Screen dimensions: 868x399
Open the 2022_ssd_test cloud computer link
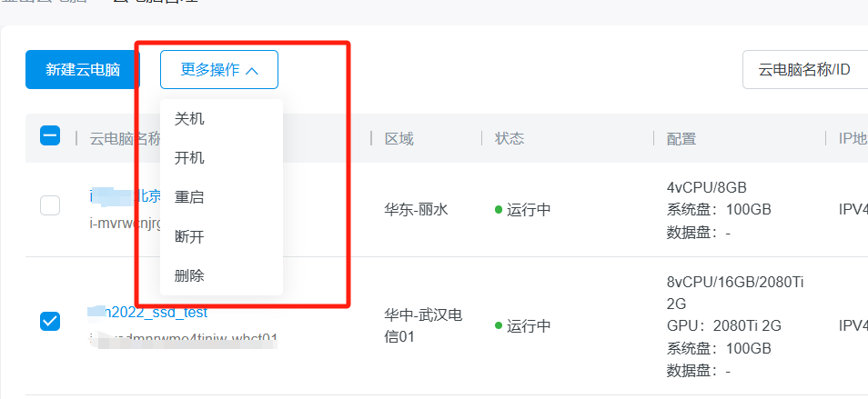[x=155, y=313]
